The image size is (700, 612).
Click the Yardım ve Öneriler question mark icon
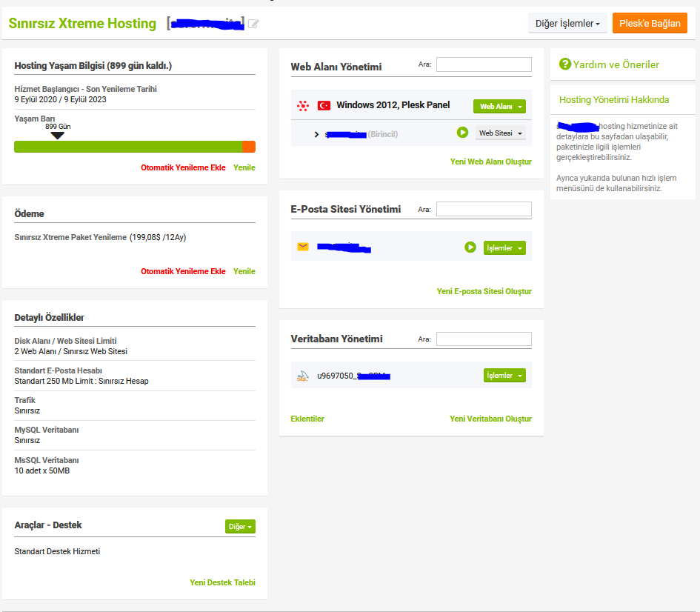click(x=564, y=64)
